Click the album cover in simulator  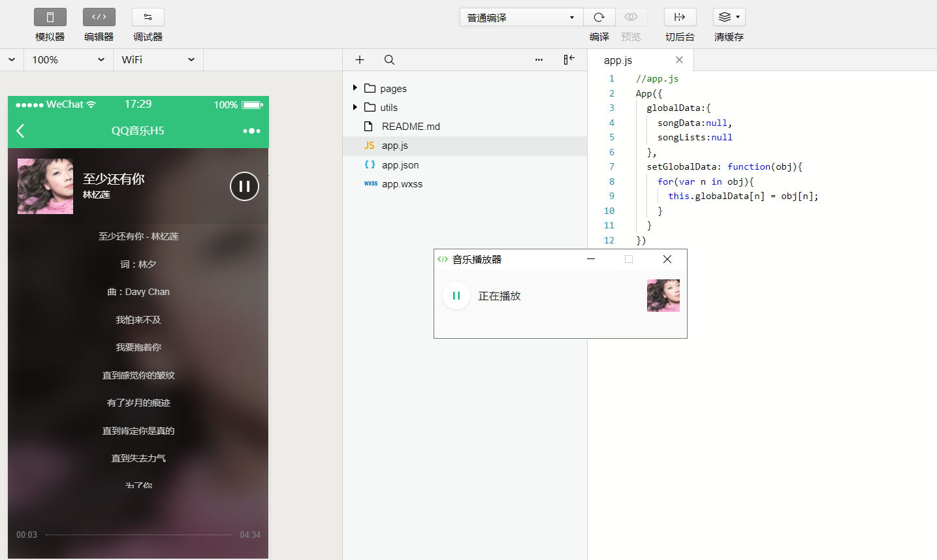pyautogui.click(x=45, y=186)
